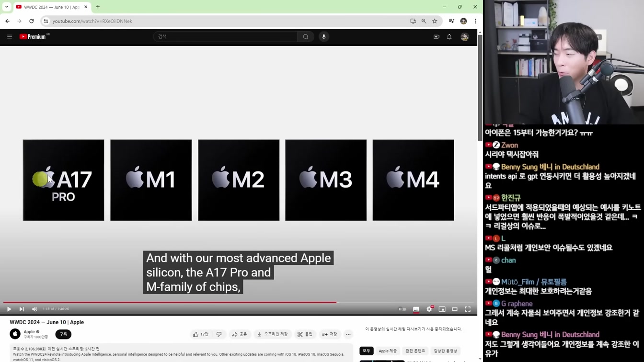Expand the video description text
This screenshot has width=644, height=362.
pyautogui.click(x=181, y=353)
